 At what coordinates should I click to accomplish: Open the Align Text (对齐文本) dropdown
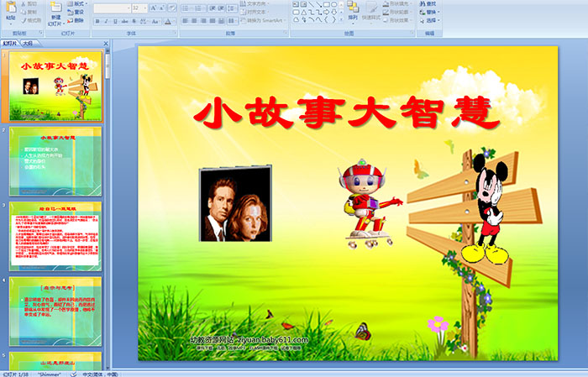[x=256, y=12]
